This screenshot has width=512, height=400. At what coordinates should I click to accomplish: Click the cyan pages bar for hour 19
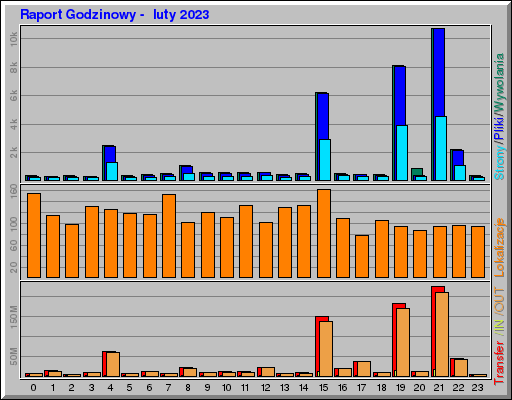402,153
